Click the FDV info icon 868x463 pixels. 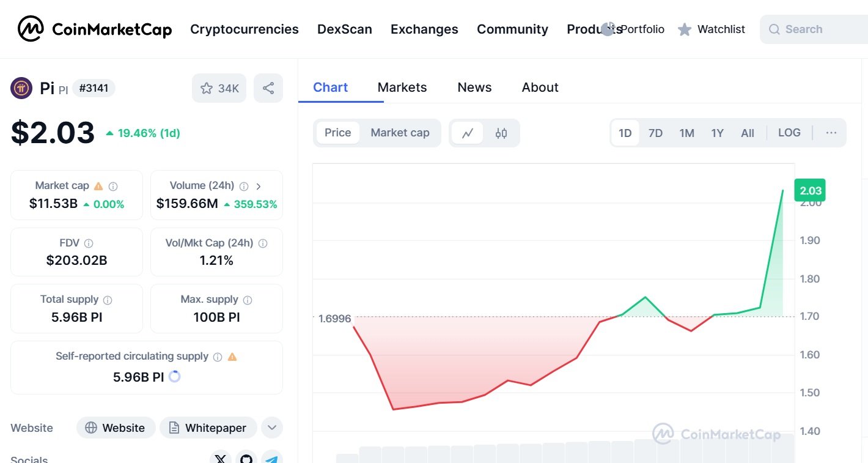tap(89, 243)
